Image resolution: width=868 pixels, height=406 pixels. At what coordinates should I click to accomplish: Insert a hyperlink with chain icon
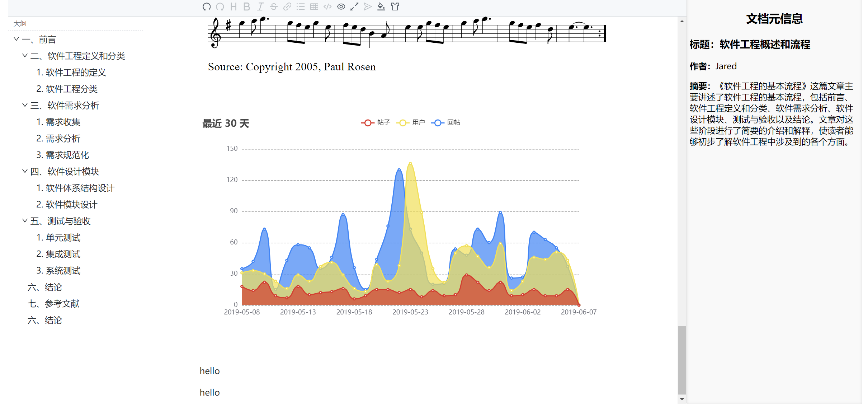(x=287, y=6)
